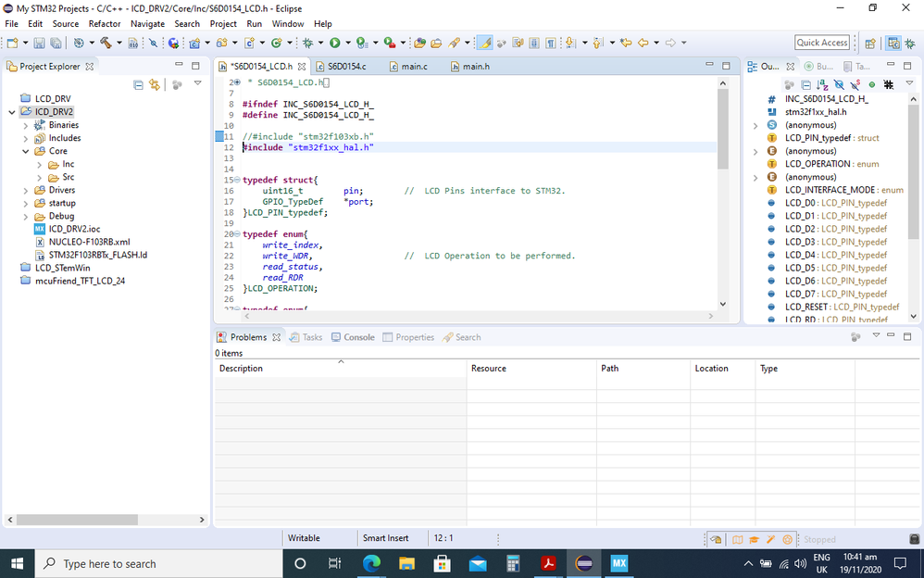Screen dimensions: 924x578
Task: Click the Resource column header
Action: tap(531, 368)
